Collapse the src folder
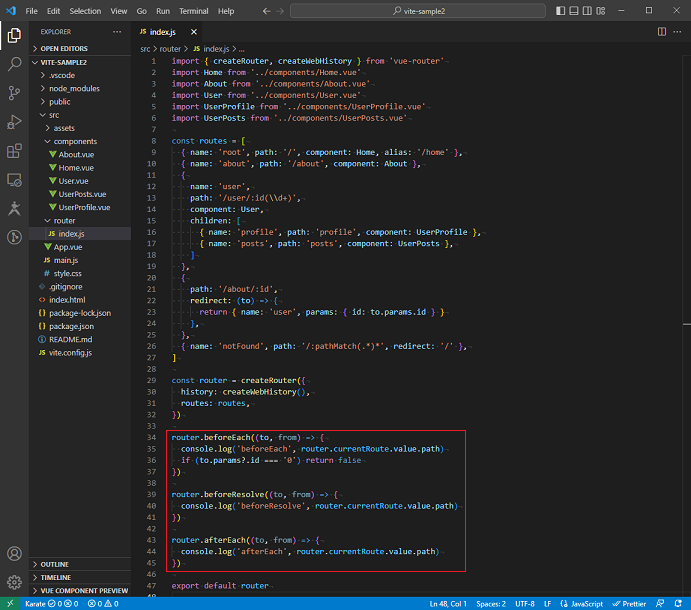Screen dimensions: 691x610 (x=80, y=115)
